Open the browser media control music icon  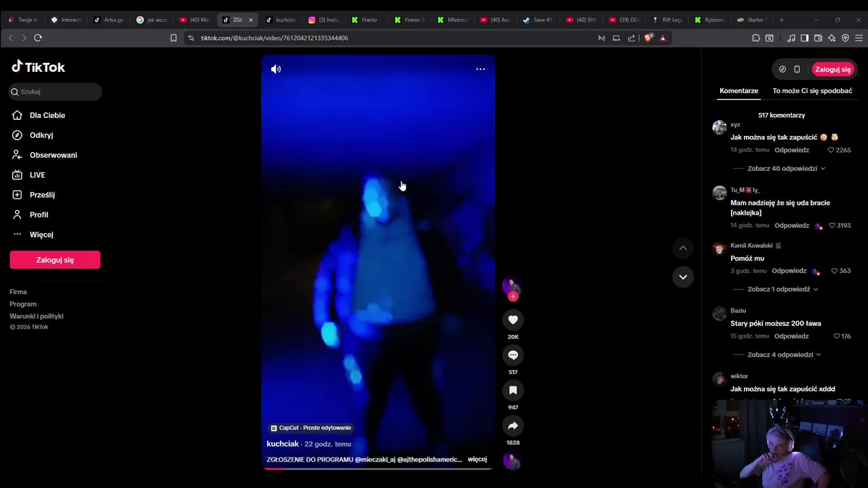click(791, 38)
